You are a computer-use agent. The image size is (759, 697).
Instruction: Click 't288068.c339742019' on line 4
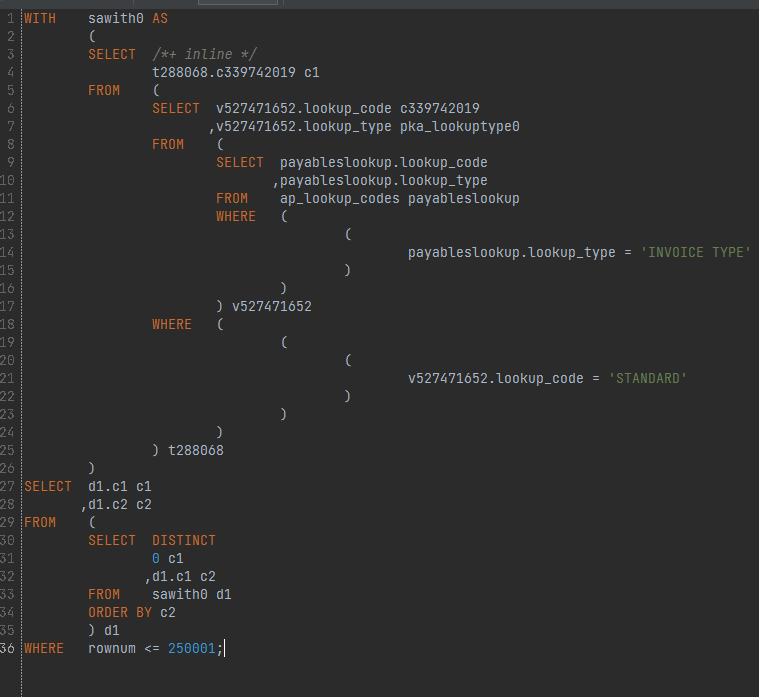point(224,73)
